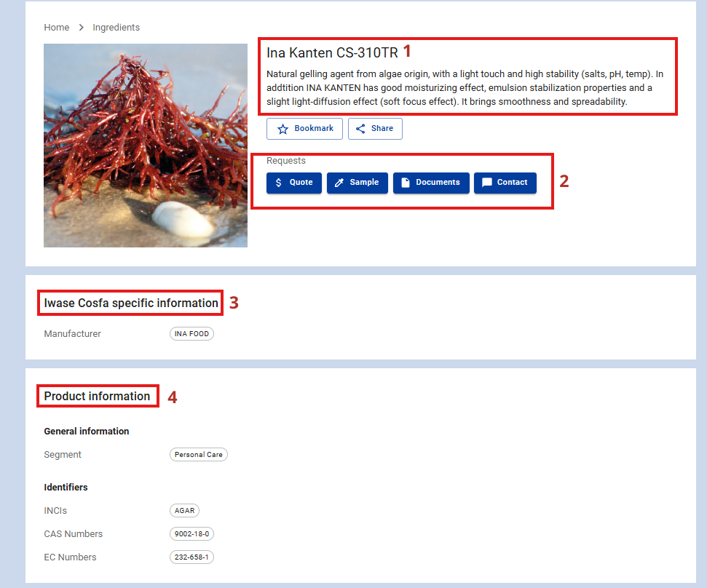707x588 pixels.
Task: Click the AGAR INCI chip
Action: [184, 511]
